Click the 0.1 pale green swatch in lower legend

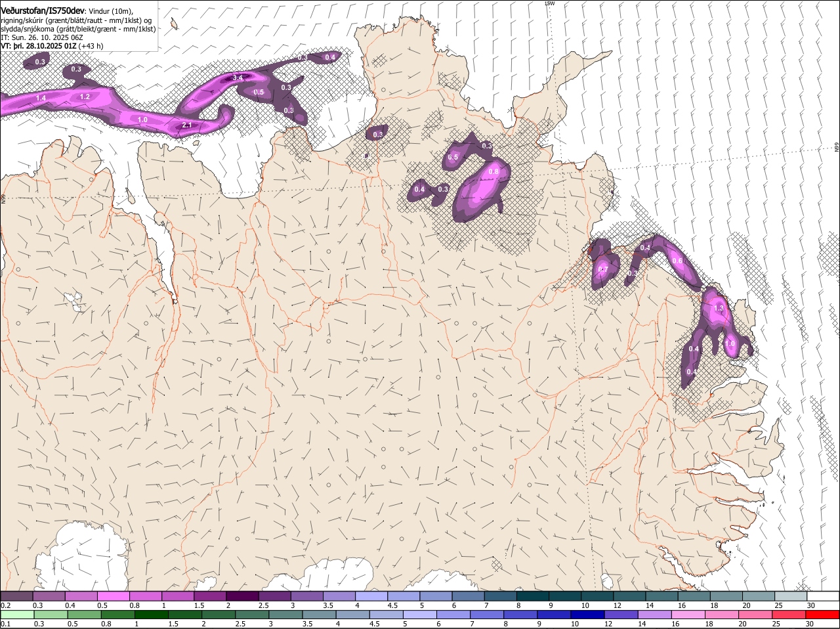16,615
